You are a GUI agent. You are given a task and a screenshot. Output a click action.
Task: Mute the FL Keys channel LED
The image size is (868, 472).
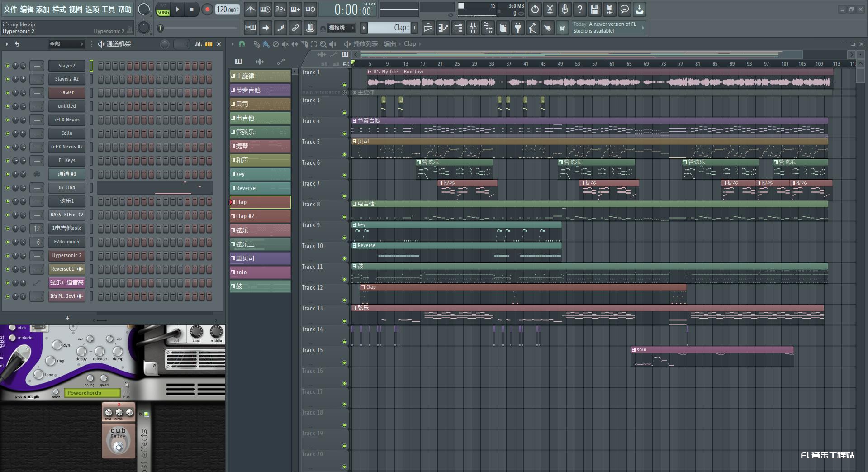[7, 161]
